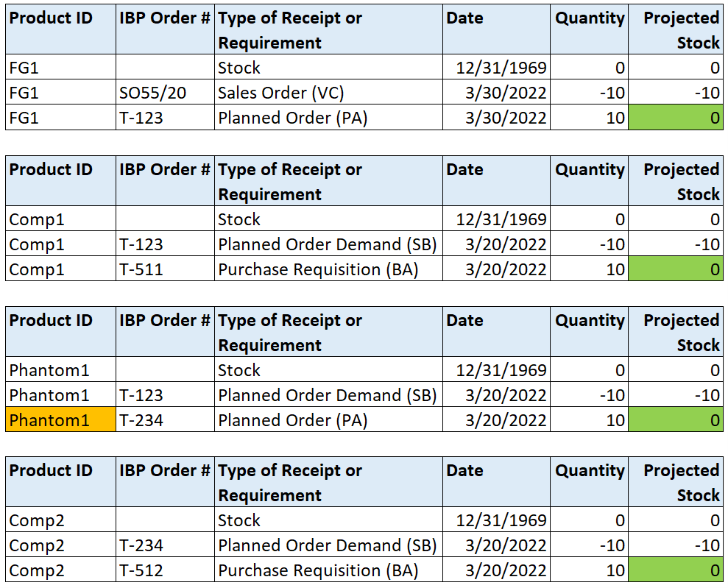Click the green Projected Stock cell for T-123

[x=676, y=117]
